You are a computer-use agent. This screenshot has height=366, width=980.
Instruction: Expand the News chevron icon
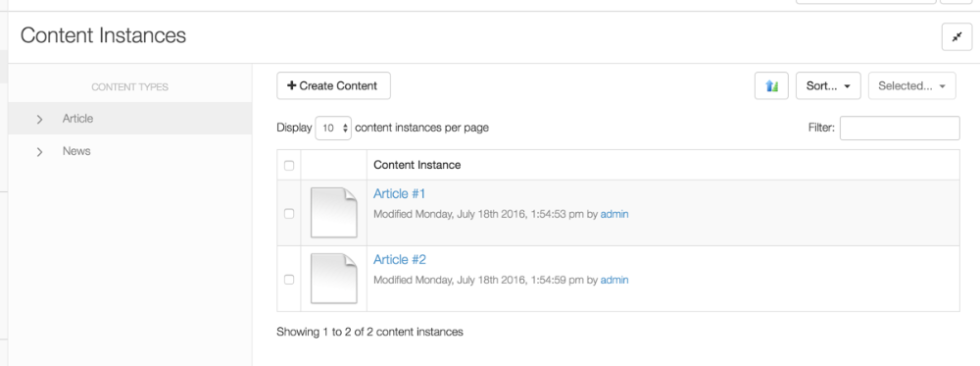click(40, 152)
